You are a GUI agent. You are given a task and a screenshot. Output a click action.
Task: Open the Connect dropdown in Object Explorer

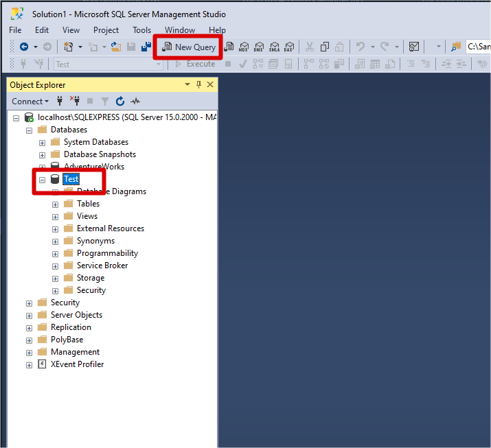[x=30, y=102]
